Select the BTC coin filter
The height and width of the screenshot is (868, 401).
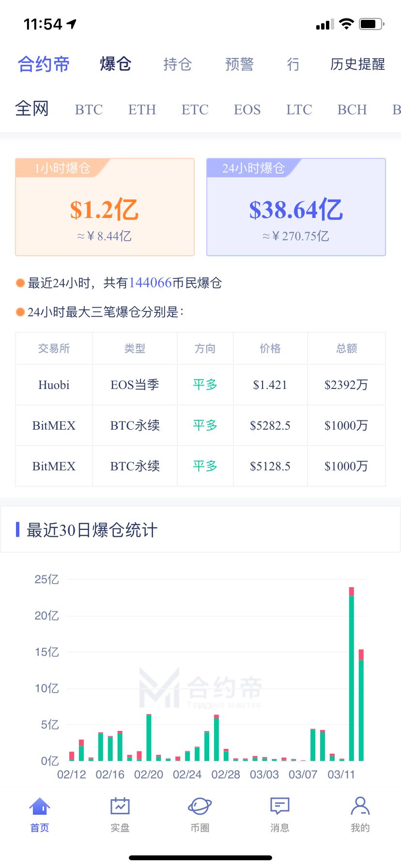(89, 109)
